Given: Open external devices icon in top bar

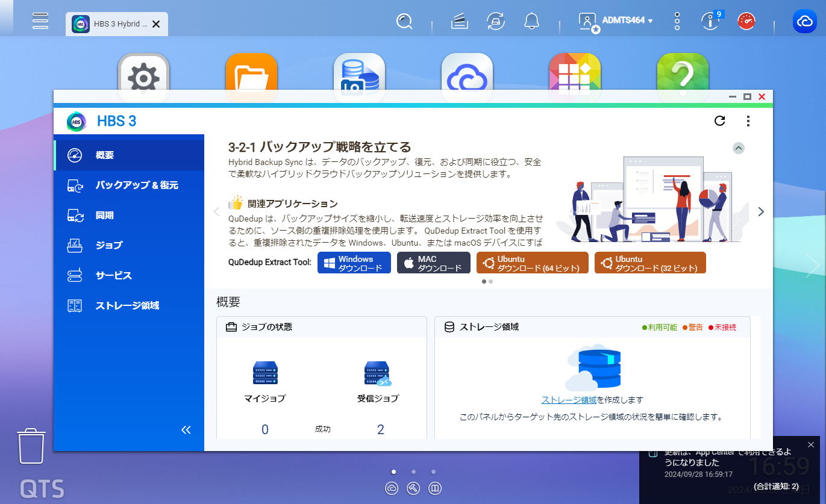Looking at the screenshot, I should pos(496,22).
